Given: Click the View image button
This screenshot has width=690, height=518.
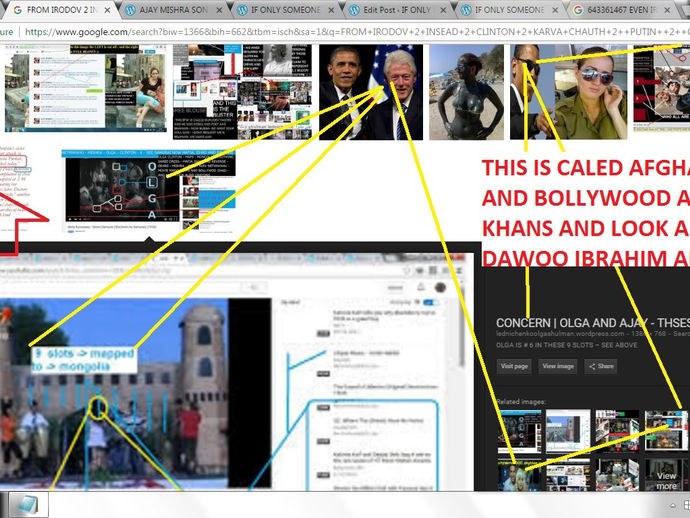Looking at the screenshot, I should pos(558,366).
